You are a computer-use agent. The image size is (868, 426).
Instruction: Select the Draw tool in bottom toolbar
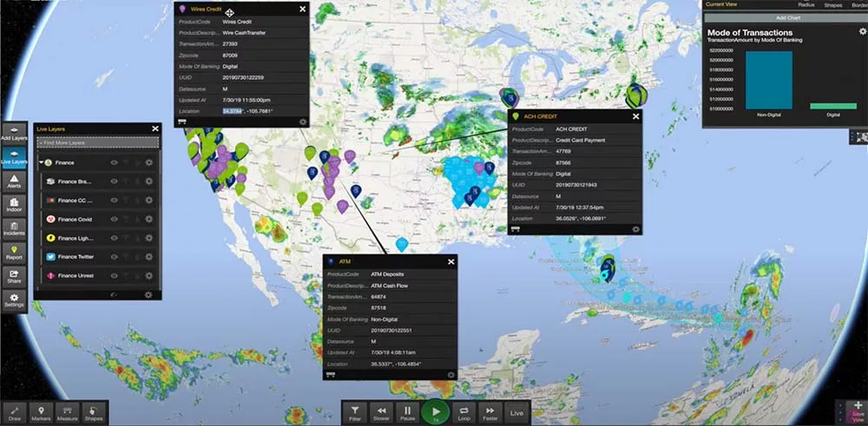[x=14, y=413]
